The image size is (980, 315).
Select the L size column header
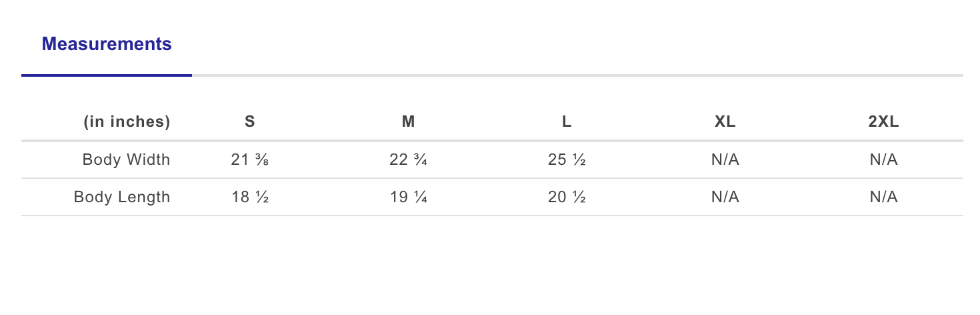click(x=567, y=121)
